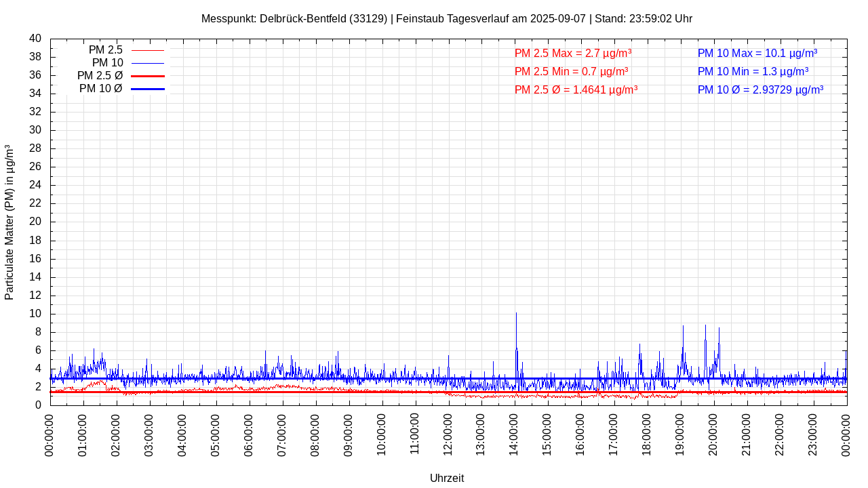Click the 14:00:00 time axis label
This screenshot has height=488, width=868.
click(x=514, y=434)
